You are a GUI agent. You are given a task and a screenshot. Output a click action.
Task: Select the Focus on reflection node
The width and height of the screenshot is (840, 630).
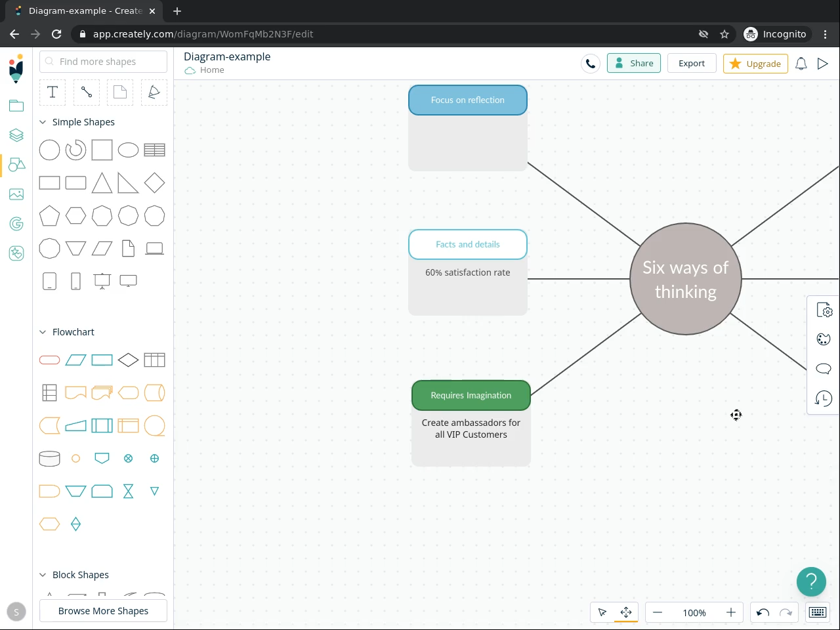pos(468,100)
